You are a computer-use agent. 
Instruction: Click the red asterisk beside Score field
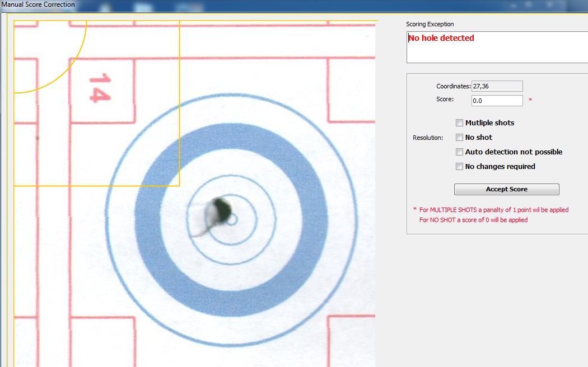[530, 101]
